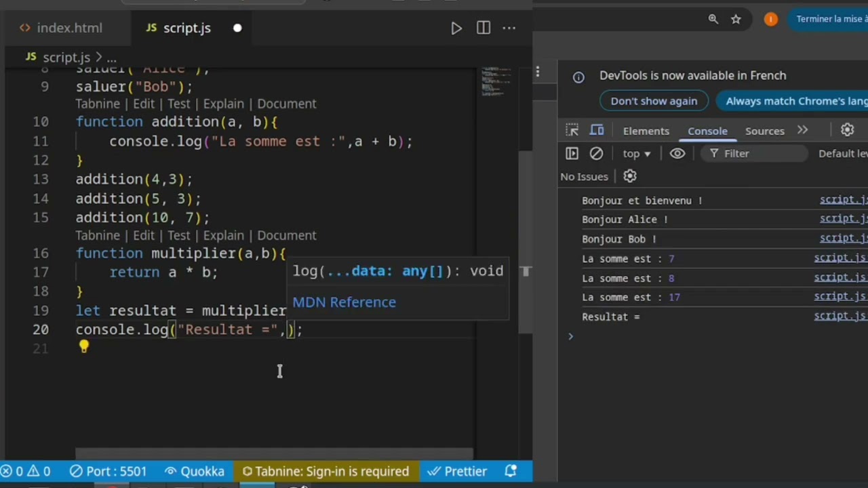This screenshot has height=488, width=868.
Task: Toggle the console sidebar
Action: (x=572, y=154)
